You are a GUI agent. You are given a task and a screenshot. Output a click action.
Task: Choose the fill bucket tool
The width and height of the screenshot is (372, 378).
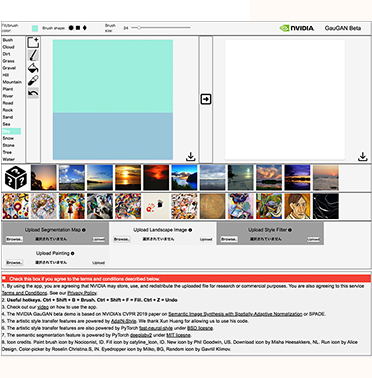click(x=33, y=68)
